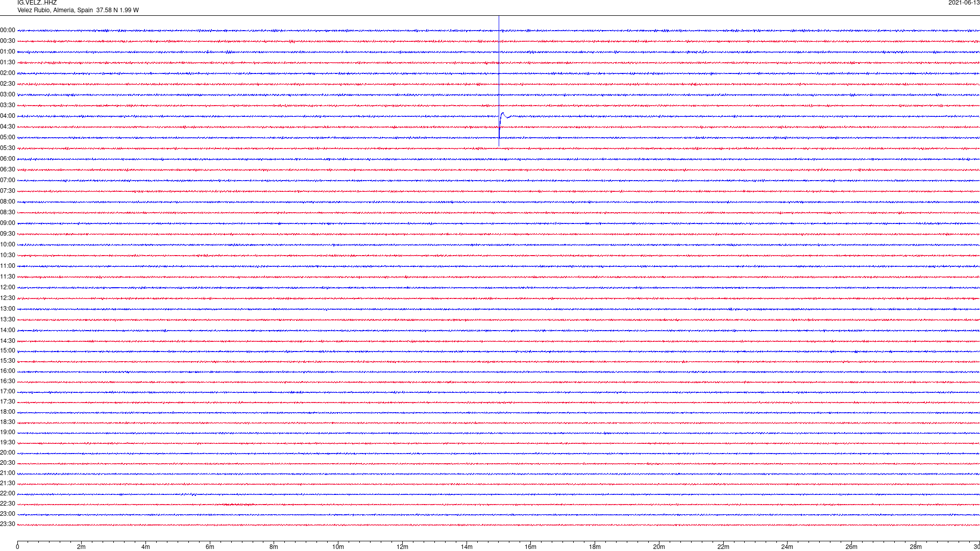Select the 00:30 time row label
Image resolution: width=980 pixels, height=551 pixels.
coord(8,41)
